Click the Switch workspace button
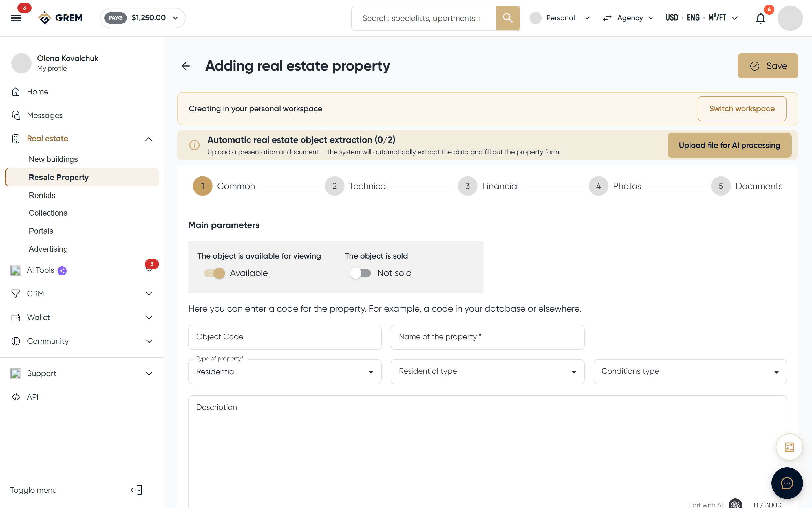The image size is (812, 508). [742, 109]
